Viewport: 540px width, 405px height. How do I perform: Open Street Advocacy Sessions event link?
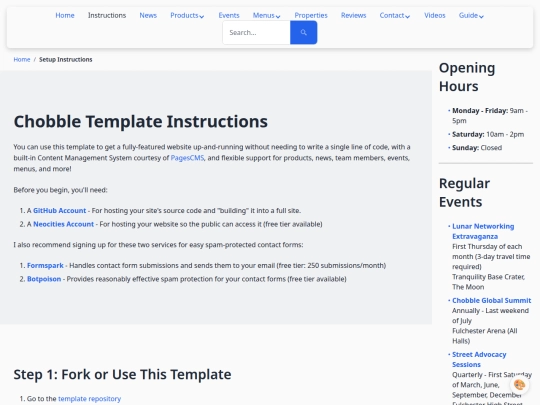point(479,359)
